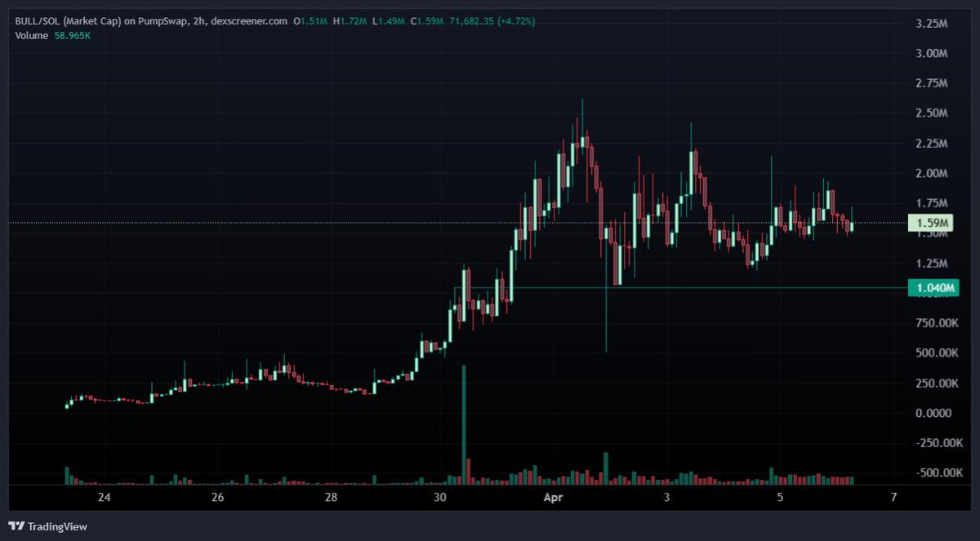
Task: Click the 2.25M price axis label
Action: [932, 144]
